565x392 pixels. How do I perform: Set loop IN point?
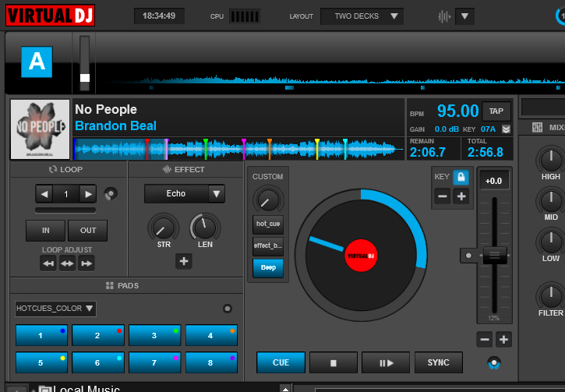click(x=45, y=231)
